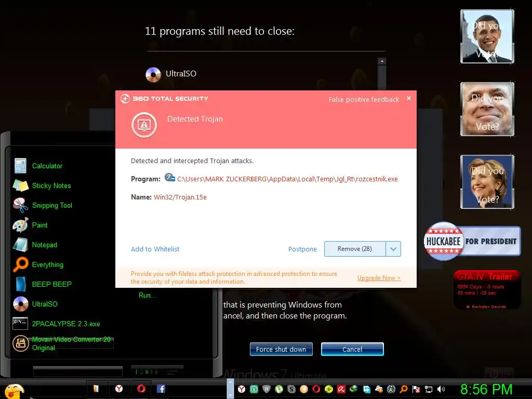Launch UltraISO from the start menu list
The image size is (532, 399).
click(x=35, y=303)
